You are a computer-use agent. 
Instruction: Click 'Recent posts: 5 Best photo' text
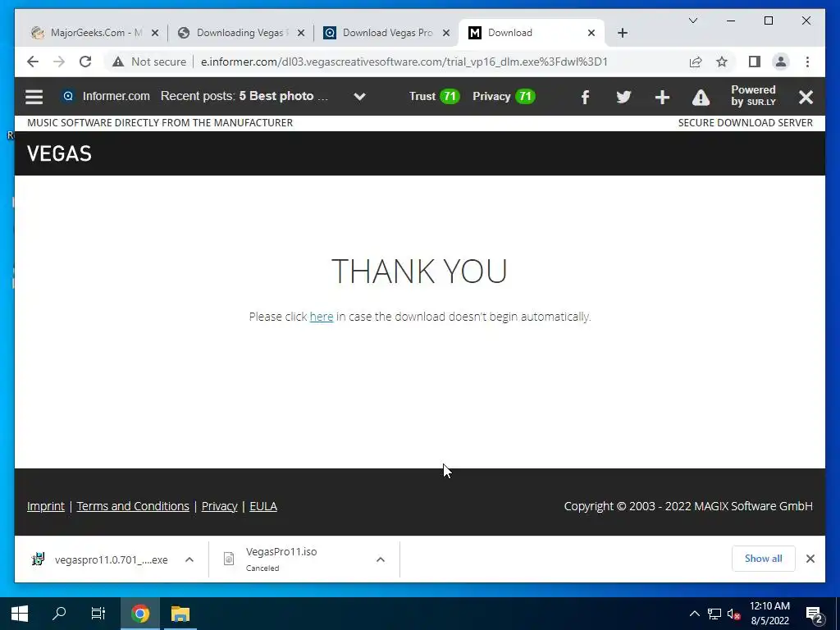pos(244,97)
